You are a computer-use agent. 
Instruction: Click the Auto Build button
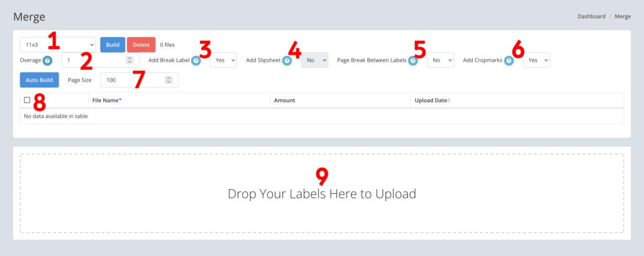(40, 80)
